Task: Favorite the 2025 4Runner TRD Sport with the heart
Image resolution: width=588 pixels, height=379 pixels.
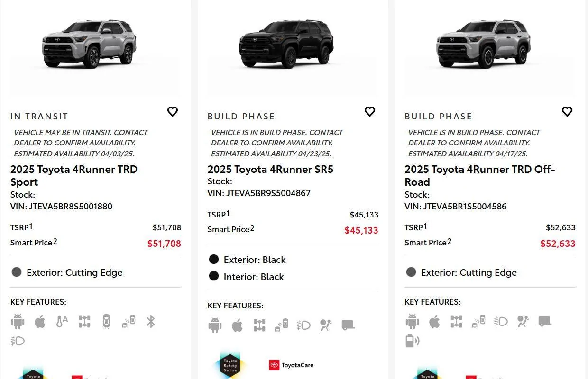Action: click(x=172, y=111)
